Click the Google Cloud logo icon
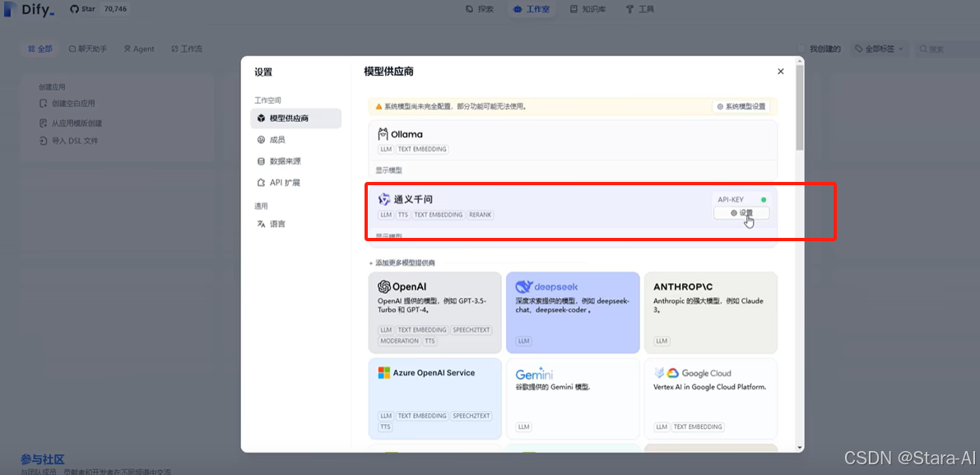This screenshot has width=980, height=475. tap(672, 373)
